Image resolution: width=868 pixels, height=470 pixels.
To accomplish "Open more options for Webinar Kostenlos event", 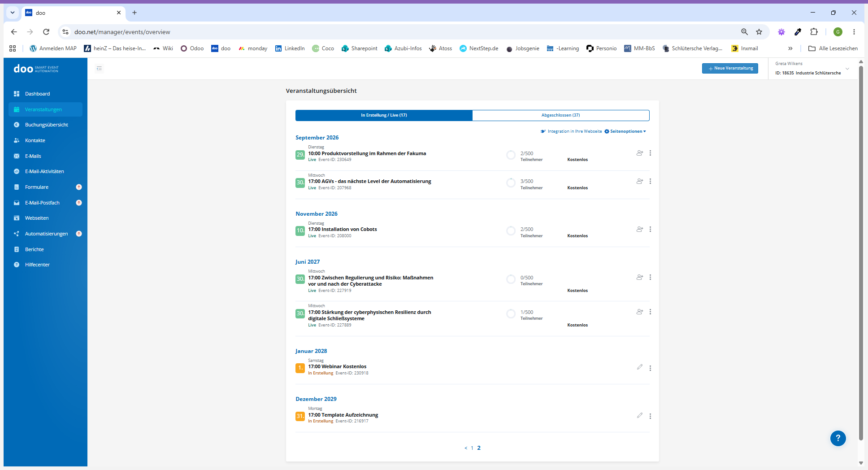I will 650,368.
